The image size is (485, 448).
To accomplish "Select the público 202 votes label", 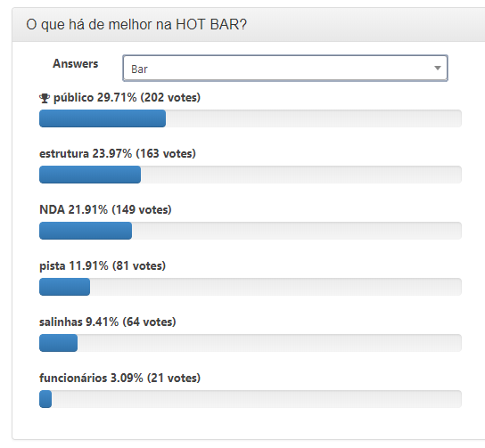I will (x=127, y=98).
